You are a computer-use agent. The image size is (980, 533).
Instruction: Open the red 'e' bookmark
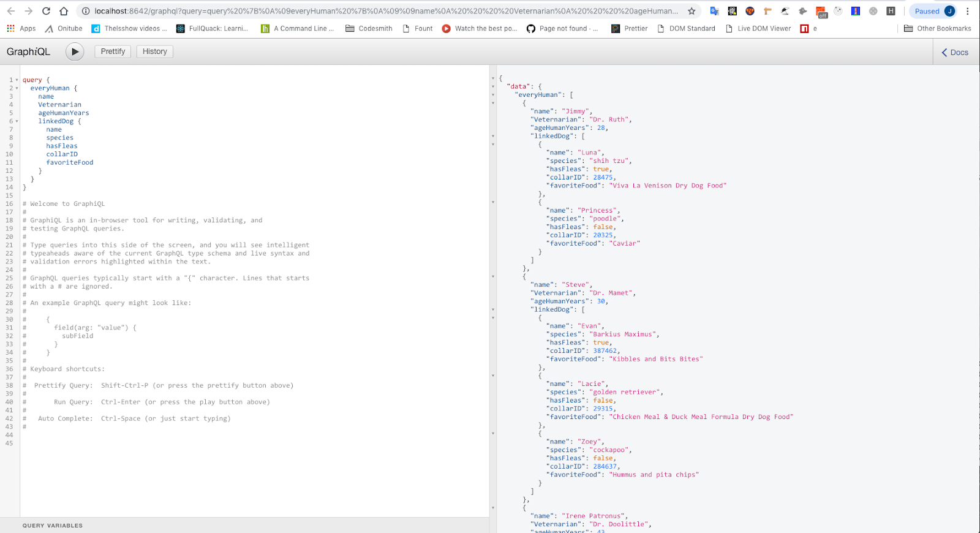tap(809, 29)
